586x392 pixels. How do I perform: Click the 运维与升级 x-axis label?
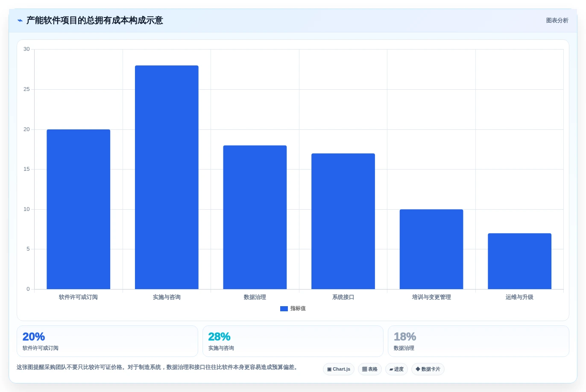click(519, 297)
